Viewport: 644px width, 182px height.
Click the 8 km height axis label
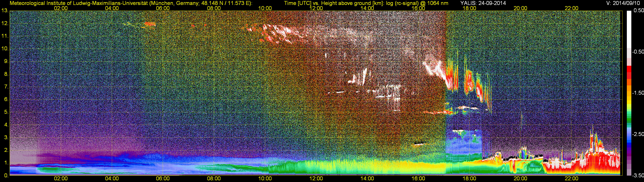(6, 74)
